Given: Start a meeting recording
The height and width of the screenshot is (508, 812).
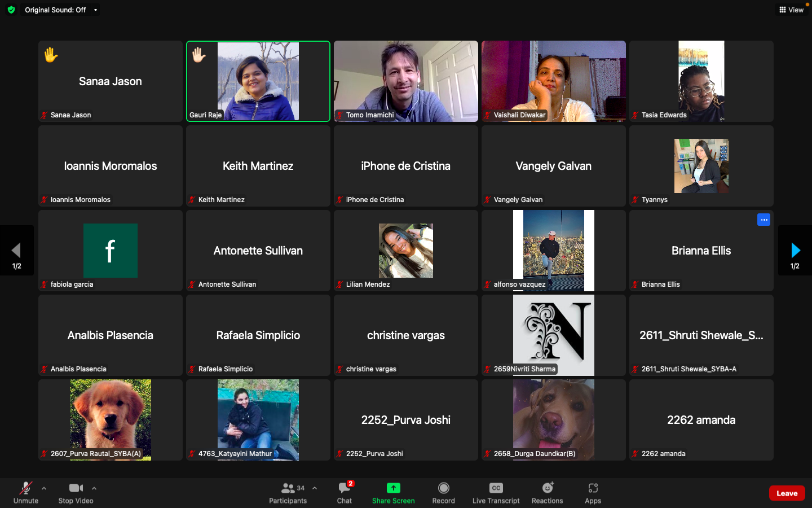Looking at the screenshot, I should 443,493.
